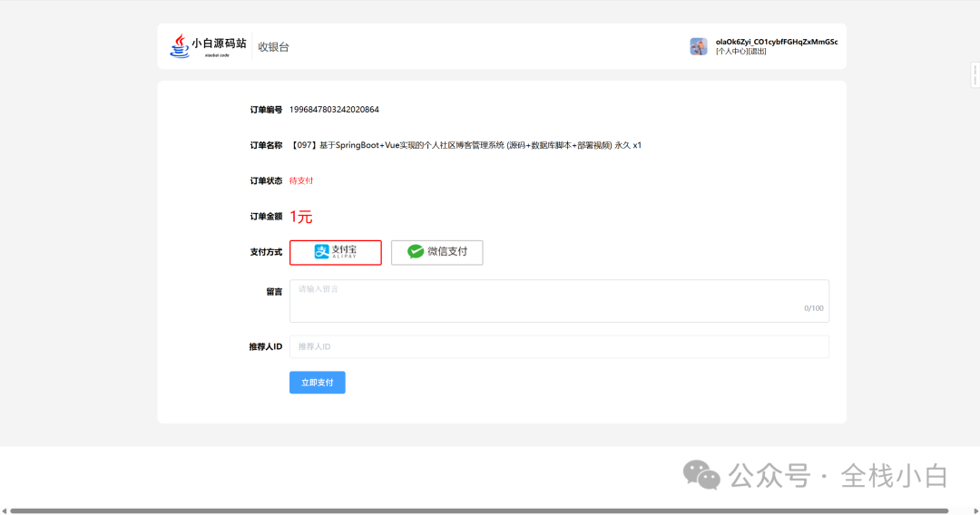This screenshot has width=980, height=515.
Task: Click the 1元 order amount
Action: tap(300, 217)
